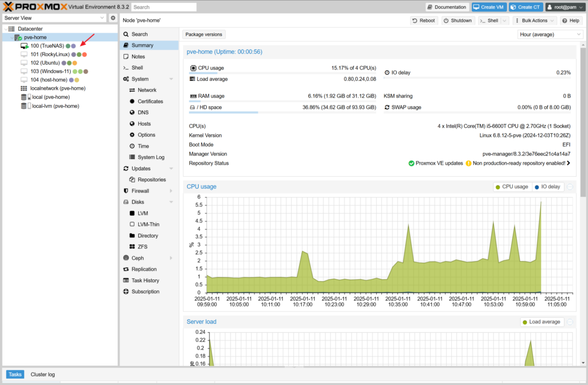
Task: Toggle IO delay series in chart legend
Action: tap(546, 186)
